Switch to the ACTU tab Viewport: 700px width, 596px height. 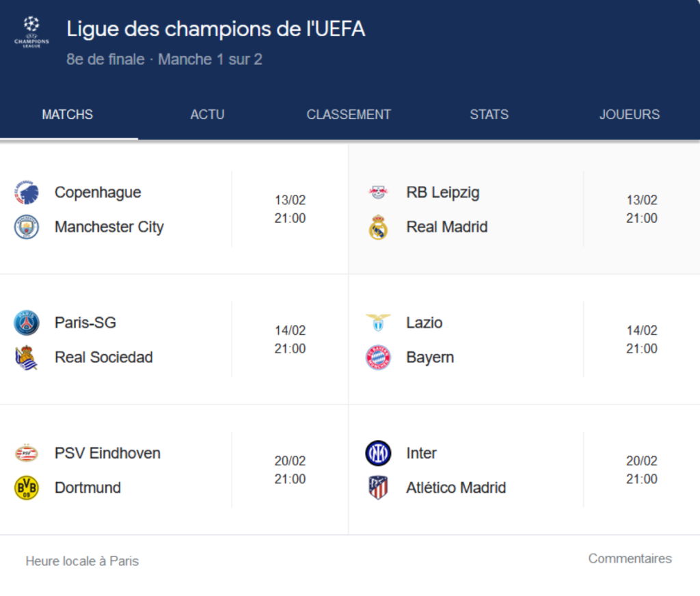pyautogui.click(x=207, y=114)
